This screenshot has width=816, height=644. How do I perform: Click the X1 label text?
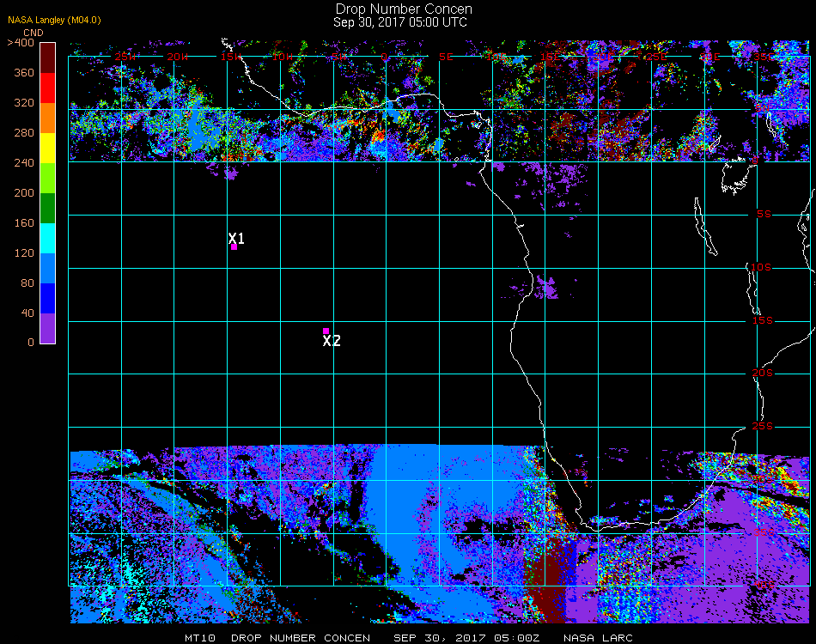(236, 238)
